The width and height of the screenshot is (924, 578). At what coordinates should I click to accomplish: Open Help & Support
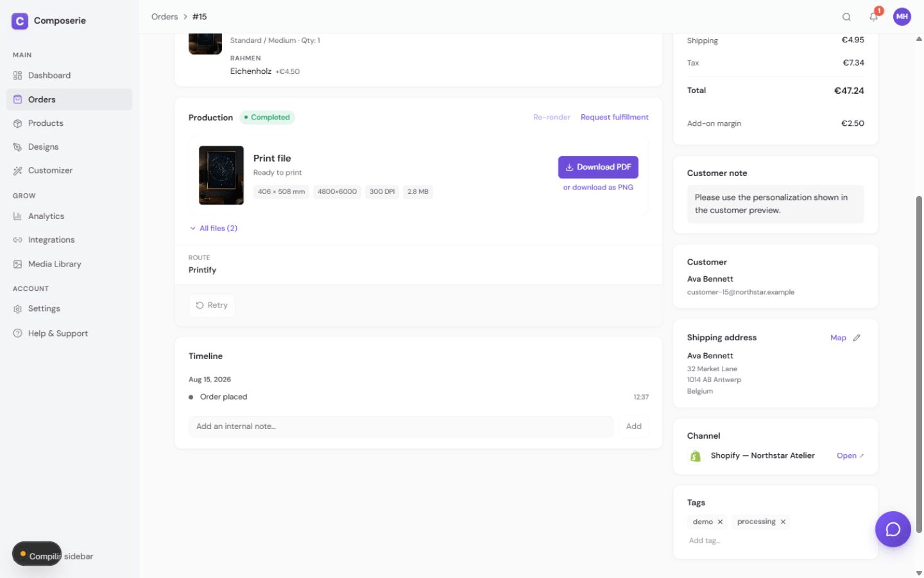click(69, 333)
